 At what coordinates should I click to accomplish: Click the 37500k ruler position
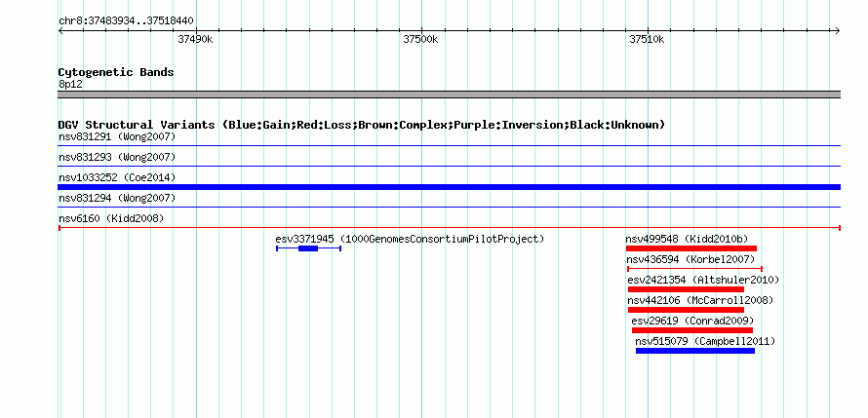(420, 39)
